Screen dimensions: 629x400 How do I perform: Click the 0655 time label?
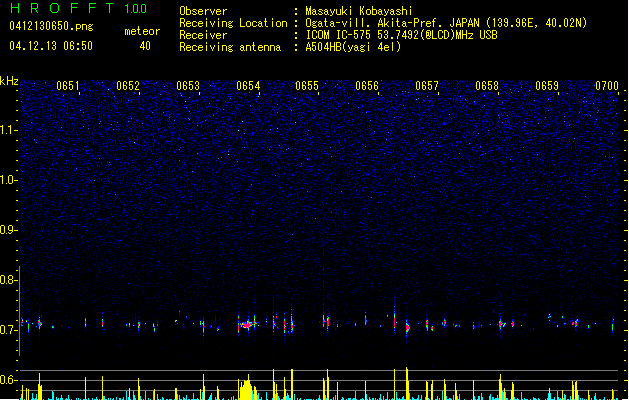(307, 86)
